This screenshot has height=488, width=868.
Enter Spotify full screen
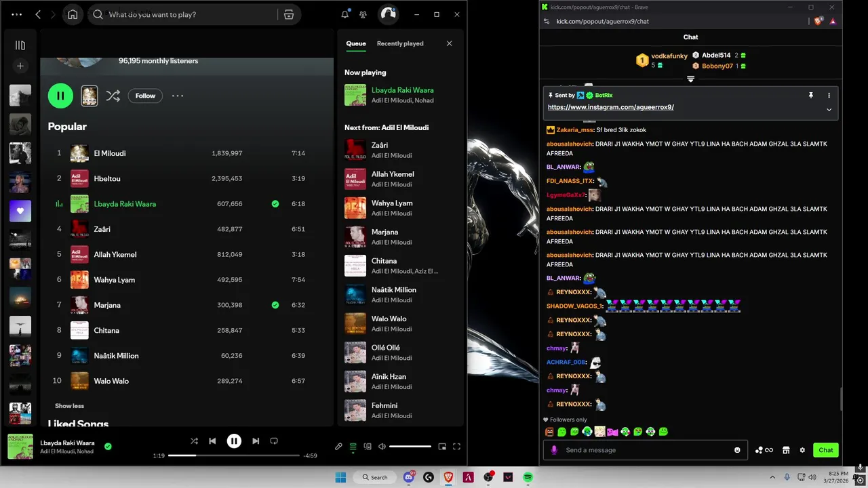pyautogui.click(x=456, y=447)
